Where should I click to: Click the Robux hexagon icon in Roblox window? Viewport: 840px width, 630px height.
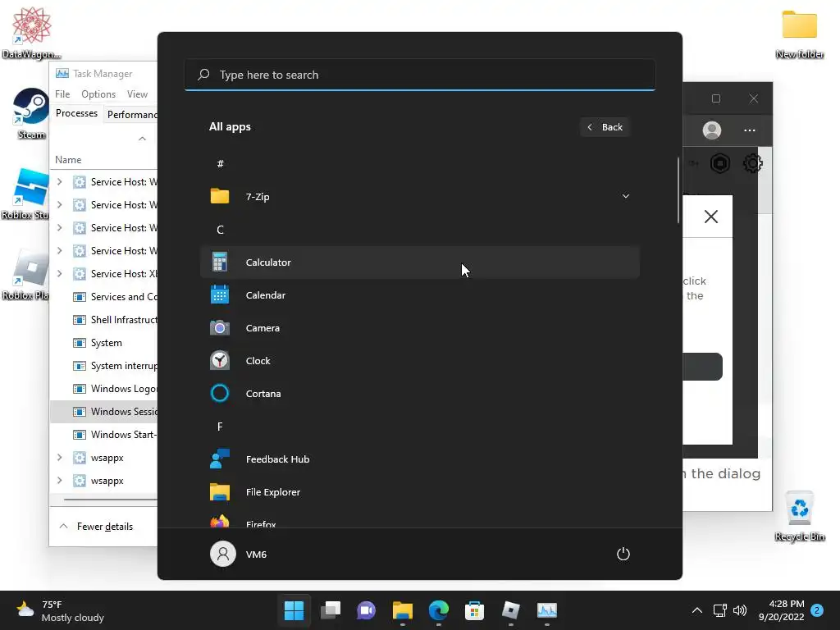[x=720, y=163]
